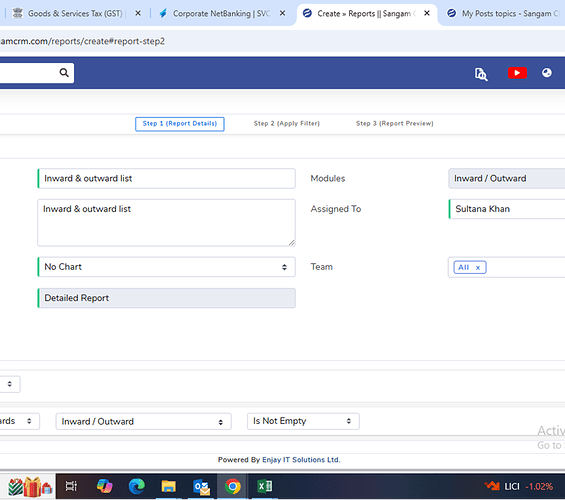The width and height of the screenshot is (565, 500).
Task: Go to Step 3 (Report Preview)
Action: pos(395,124)
